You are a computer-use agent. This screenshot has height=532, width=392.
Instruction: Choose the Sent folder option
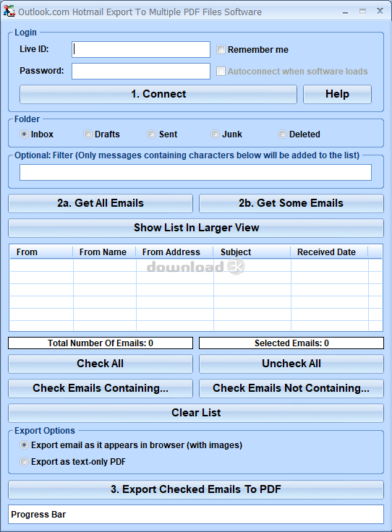[151, 134]
